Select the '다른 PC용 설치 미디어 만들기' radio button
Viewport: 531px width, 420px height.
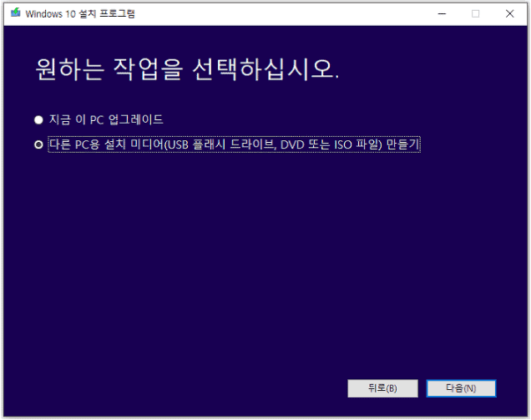38,144
